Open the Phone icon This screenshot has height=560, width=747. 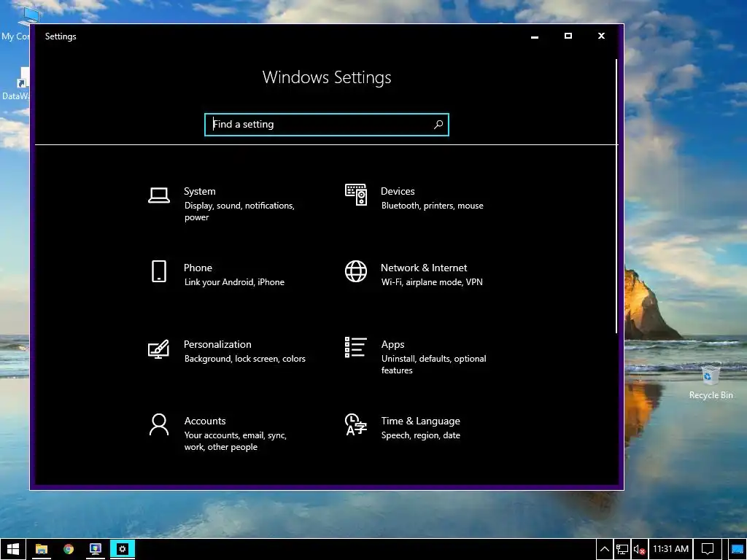pyautogui.click(x=158, y=271)
